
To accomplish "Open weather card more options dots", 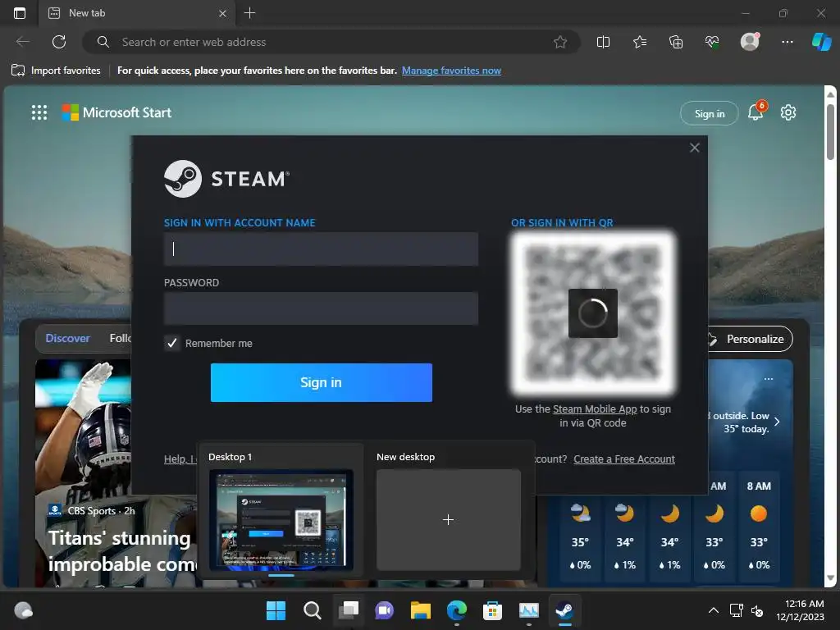I will coord(769,379).
